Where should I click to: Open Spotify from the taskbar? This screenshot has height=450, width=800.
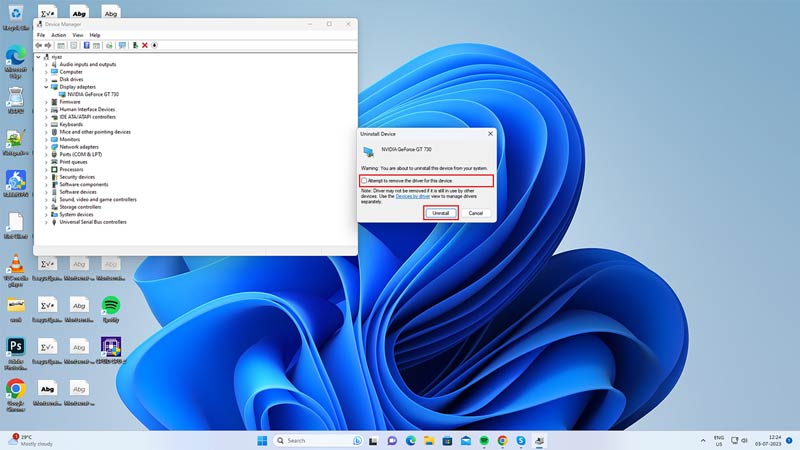point(484,440)
